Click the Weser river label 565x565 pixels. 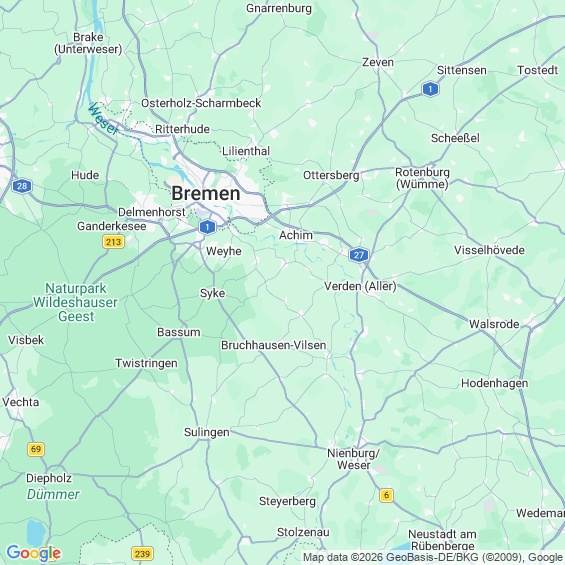[x=103, y=119]
